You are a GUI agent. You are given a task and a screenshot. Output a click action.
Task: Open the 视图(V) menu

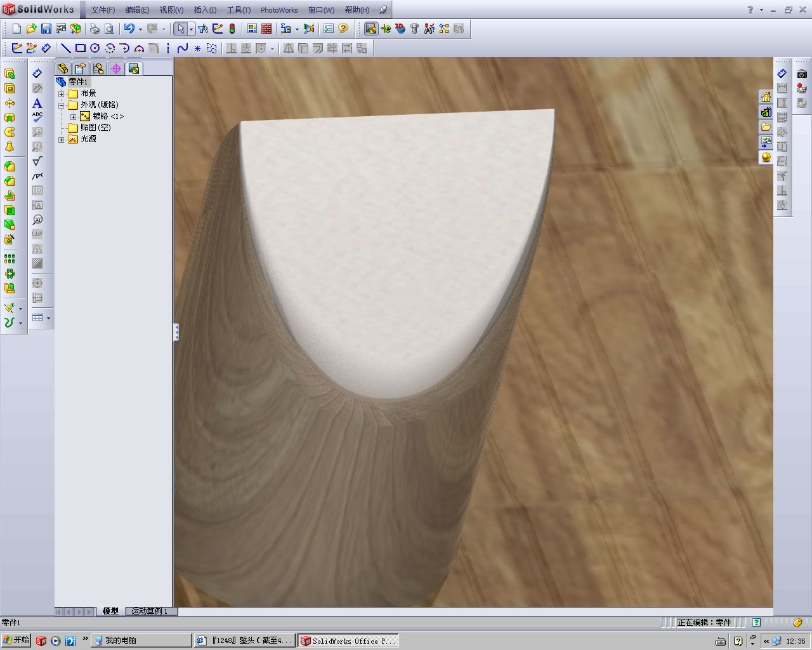point(171,10)
